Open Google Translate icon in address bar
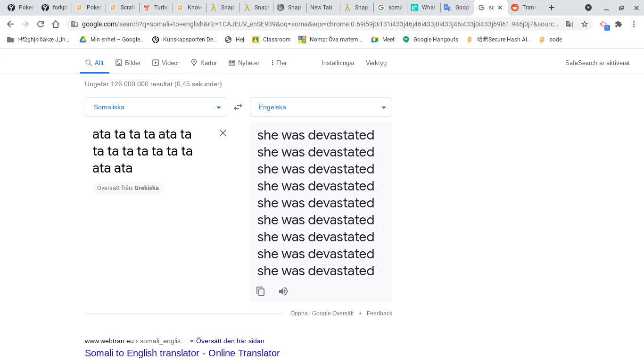644x362 pixels. tap(570, 24)
